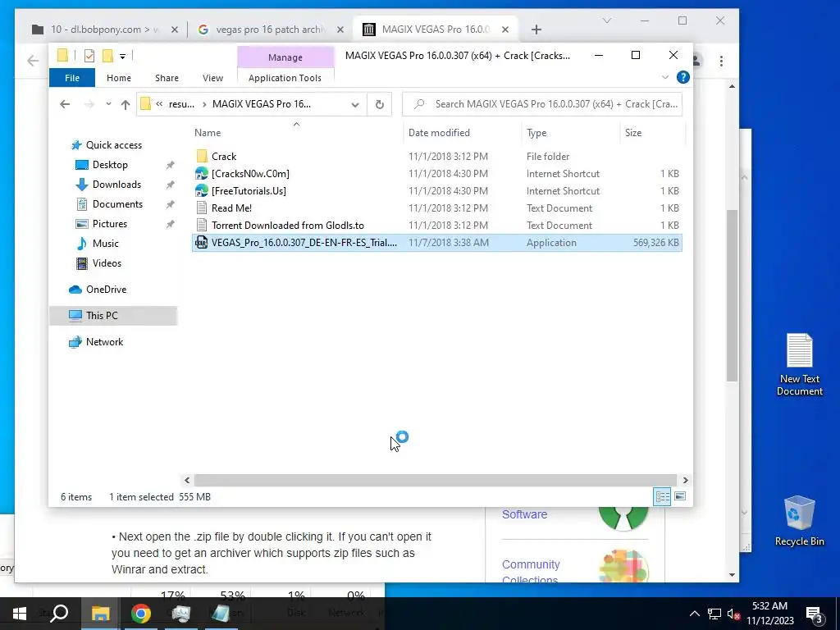Click Community Collections link in Chrome page
This screenshot has height=630, width=840.
pos(531,572)
